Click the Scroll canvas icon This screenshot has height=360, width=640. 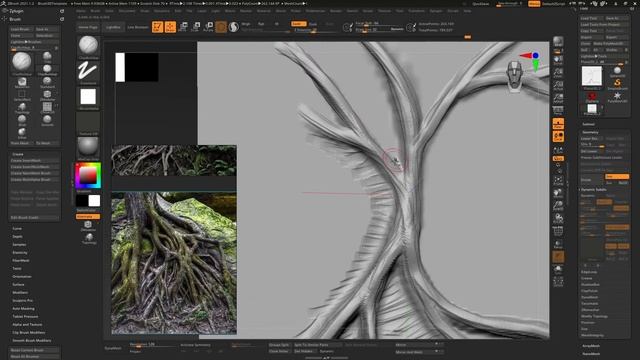pos(558,60)
